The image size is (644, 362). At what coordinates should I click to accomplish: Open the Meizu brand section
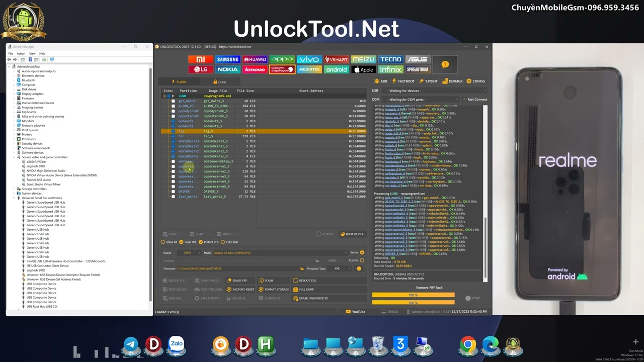363,59
